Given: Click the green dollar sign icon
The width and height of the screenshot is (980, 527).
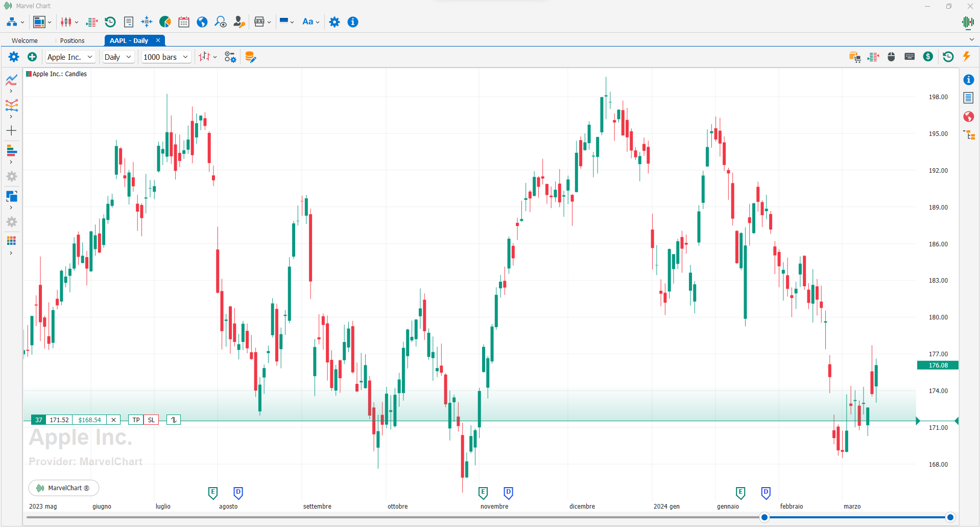Looking at the screenshot, I should tap(928, 57).
